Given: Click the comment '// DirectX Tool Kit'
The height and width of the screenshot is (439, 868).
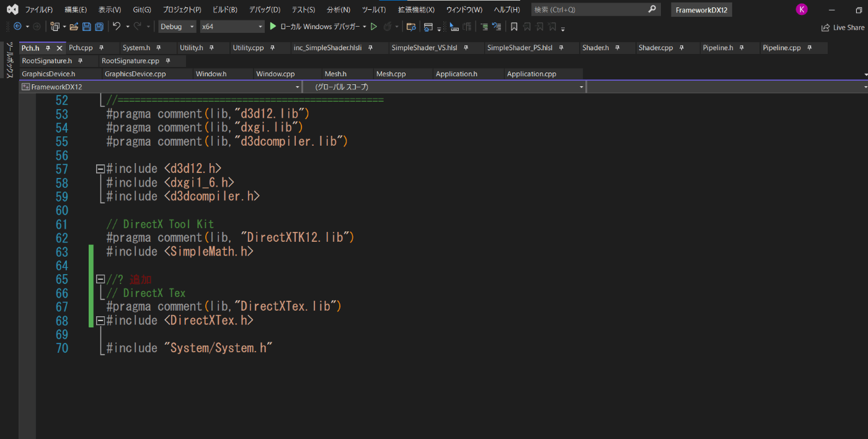Looking at the screenshot, I should 160,224.
